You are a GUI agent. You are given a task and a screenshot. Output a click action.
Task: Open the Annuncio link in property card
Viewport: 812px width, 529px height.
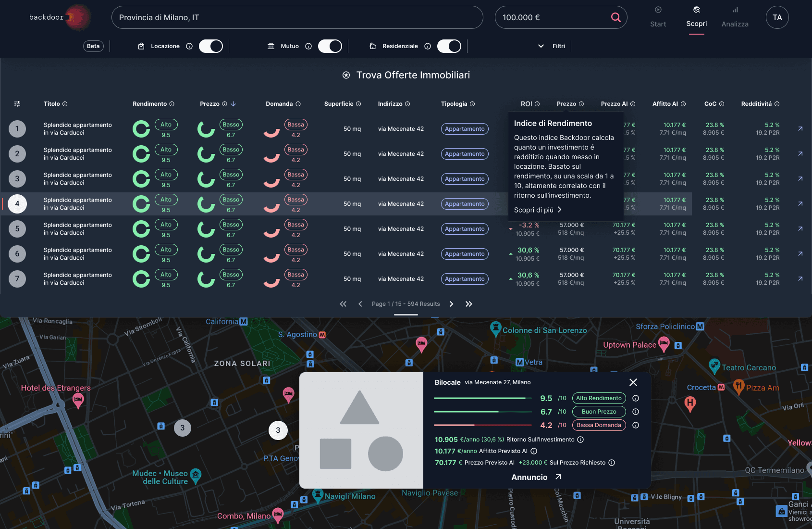536,477
